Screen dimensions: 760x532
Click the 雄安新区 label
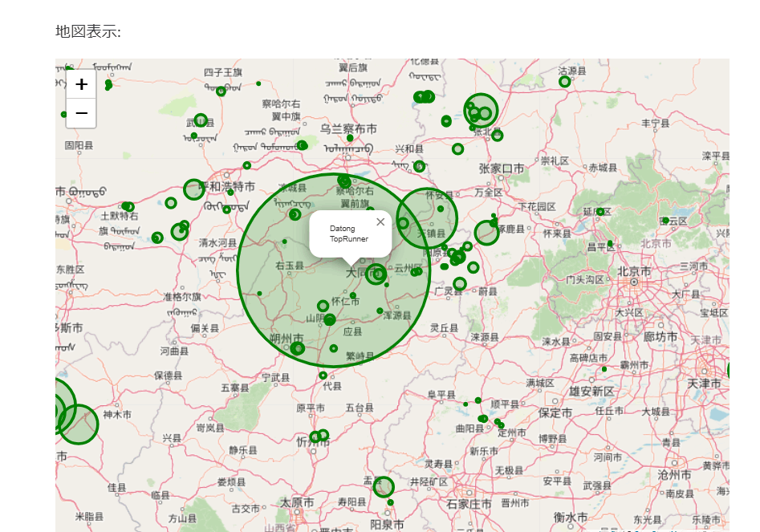pos(591,392)
